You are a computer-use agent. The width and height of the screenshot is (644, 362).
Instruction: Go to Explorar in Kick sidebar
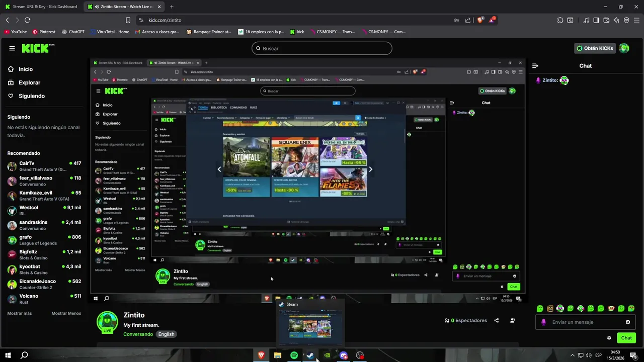24,82
